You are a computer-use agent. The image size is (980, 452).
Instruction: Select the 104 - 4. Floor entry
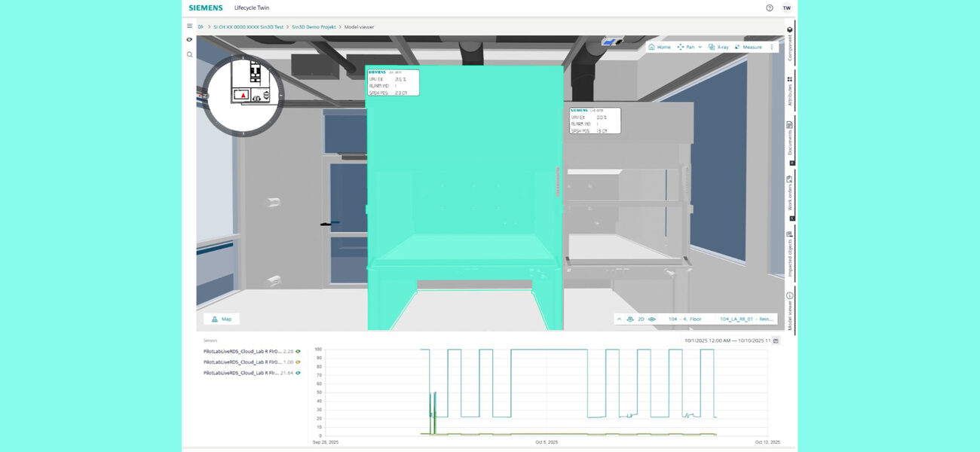point(685,319)
